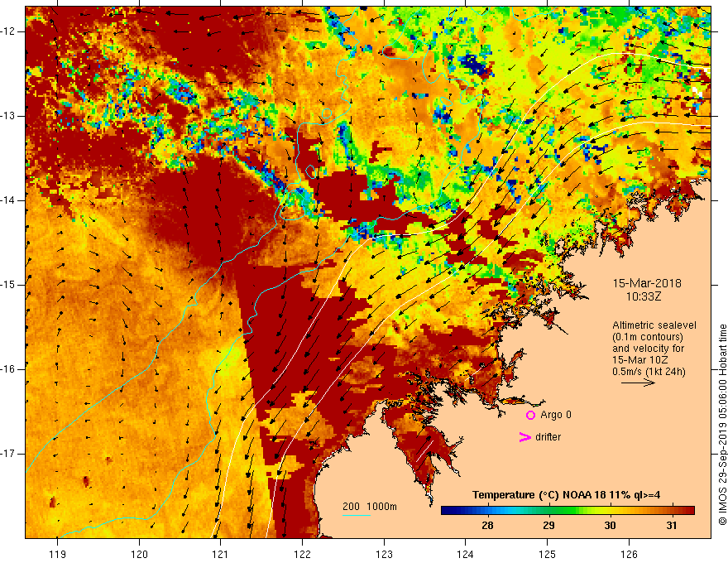The height and width of the screenshot is (563, 728).
Task: Click the 'drifter' legend label
Action: (548, 437)
